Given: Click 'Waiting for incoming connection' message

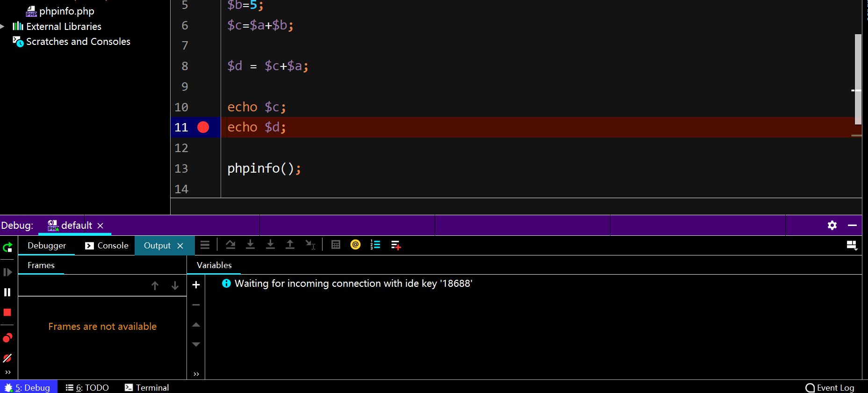Looking at the screenshot, I should (x=353, y=284).
